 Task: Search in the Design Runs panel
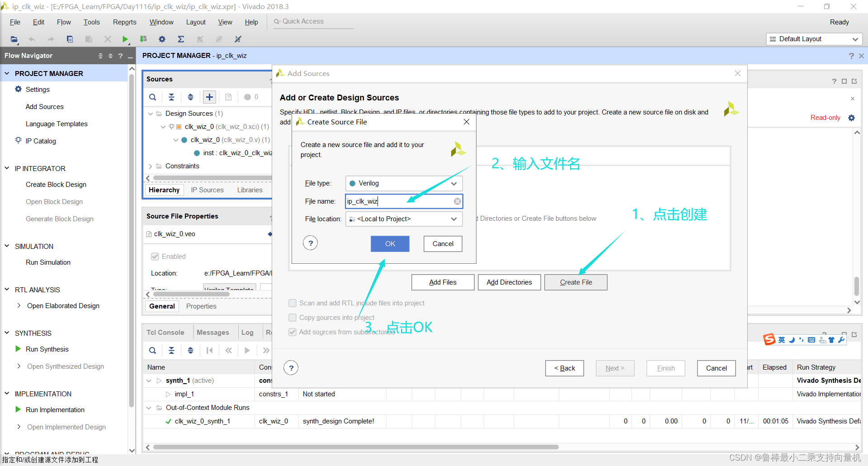(x=153, y=350)
